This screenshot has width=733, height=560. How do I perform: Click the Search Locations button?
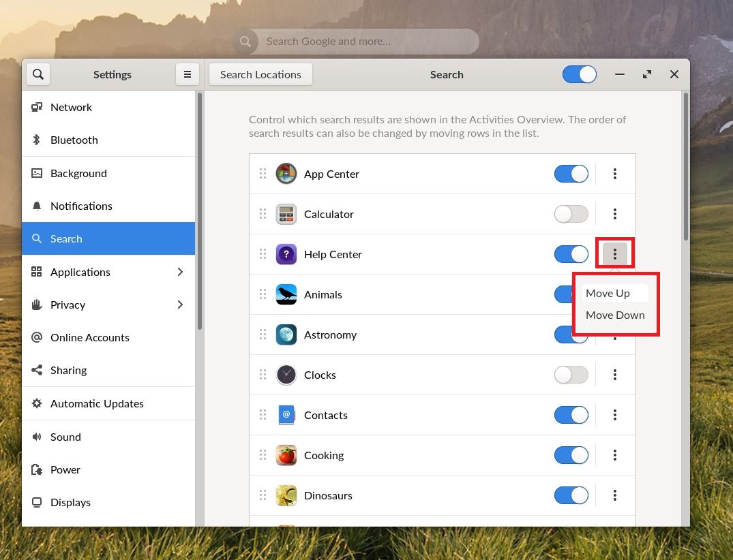[x=260, y=74]
